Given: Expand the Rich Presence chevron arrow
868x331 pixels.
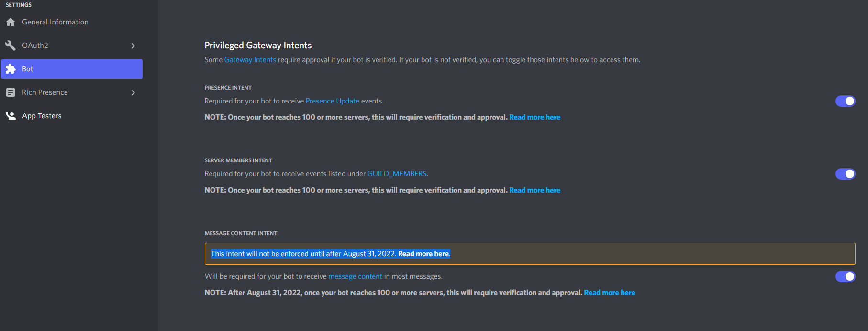Looking at the screenshot, I should (x=133, y=92).
